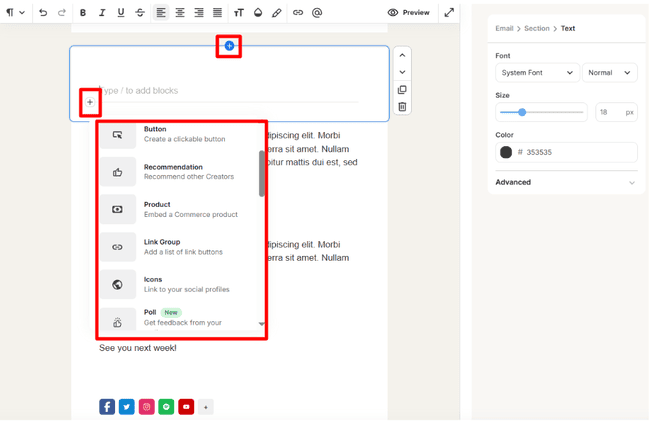
Task: Choose the Recommendation block option
Action: pyautogui.click(x=180, y=172)
